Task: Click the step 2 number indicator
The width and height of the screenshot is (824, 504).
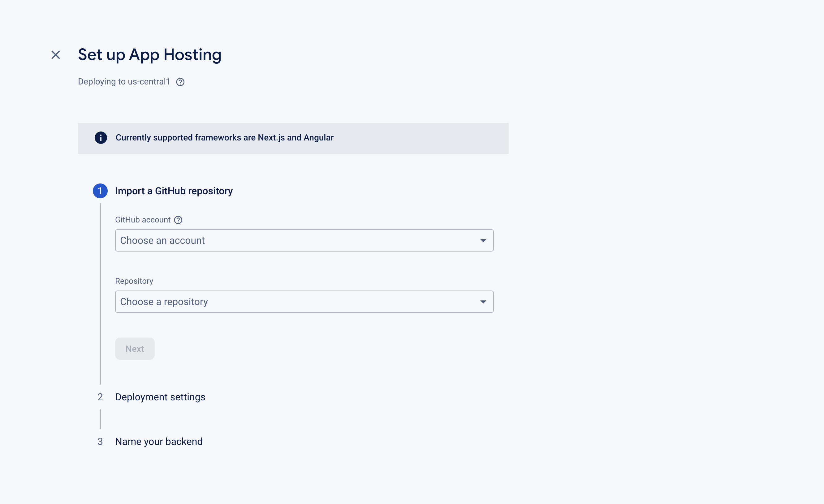Action: click(x=100, y=397)
